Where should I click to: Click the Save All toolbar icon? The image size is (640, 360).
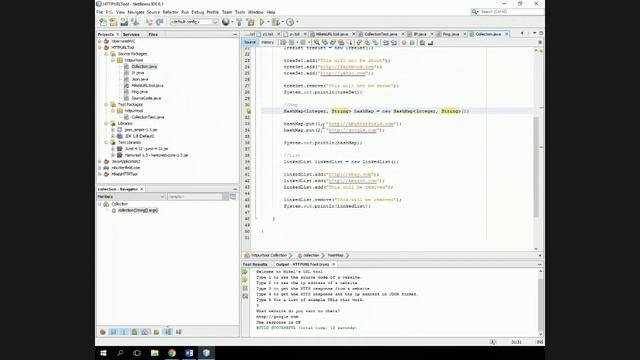[135, 22]
